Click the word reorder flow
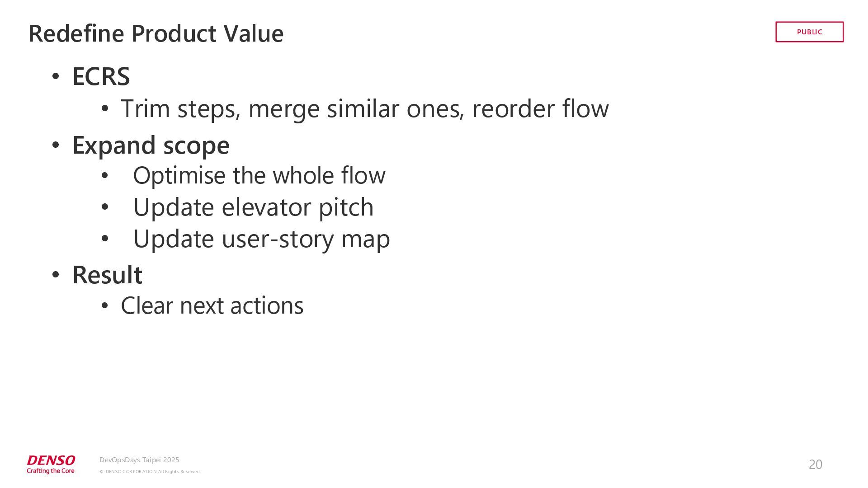Viewport: 868px width, 488px height. coord(540,109)
